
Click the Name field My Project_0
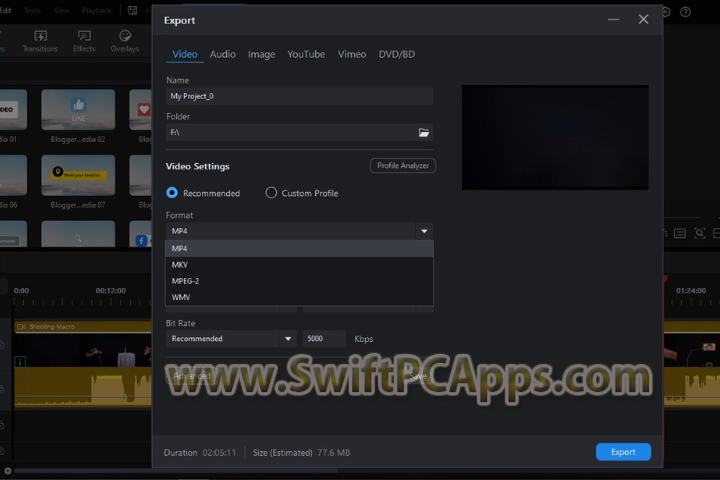click(299, 96)
